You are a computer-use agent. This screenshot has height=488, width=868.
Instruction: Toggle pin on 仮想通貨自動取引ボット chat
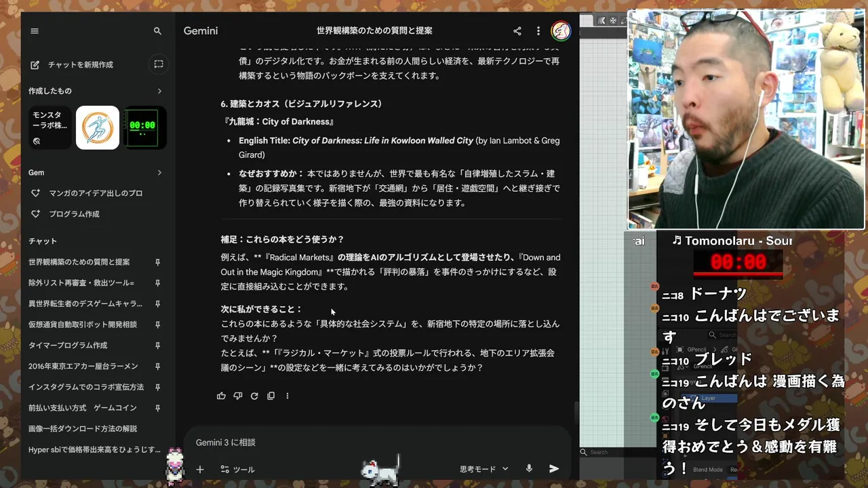click(x=157, y=325)
